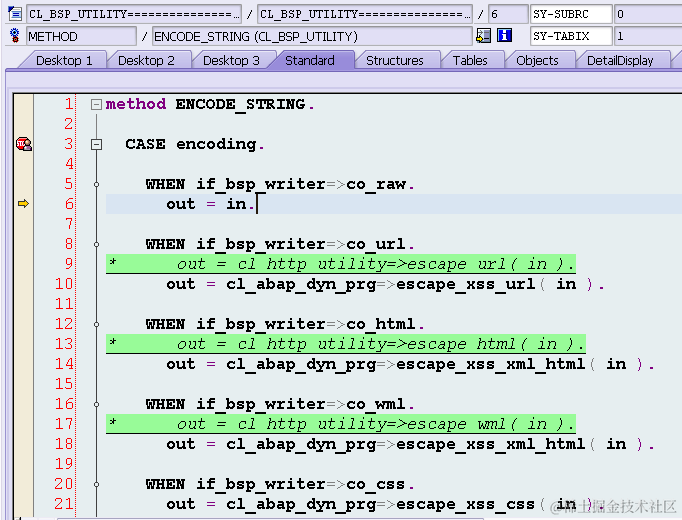This screenshot has height=520, width=682.
Task: Click the METHOD event type field
Action: [81, 36]
